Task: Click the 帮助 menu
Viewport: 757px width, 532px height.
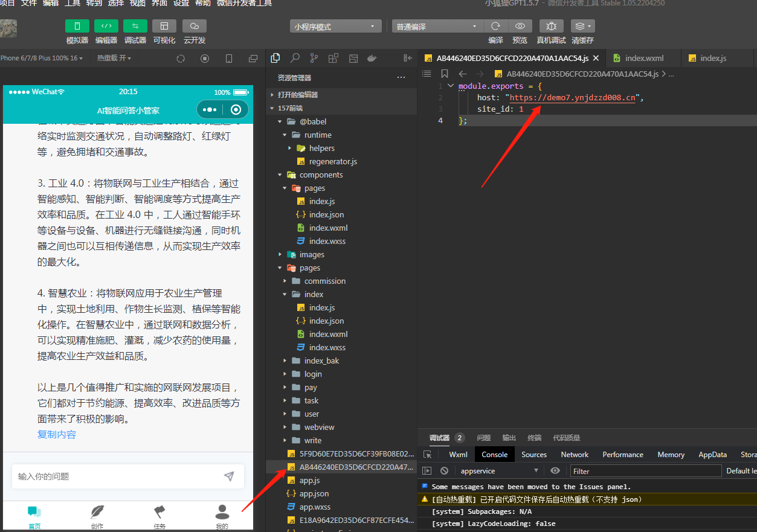Action: [x=203, y=5]
